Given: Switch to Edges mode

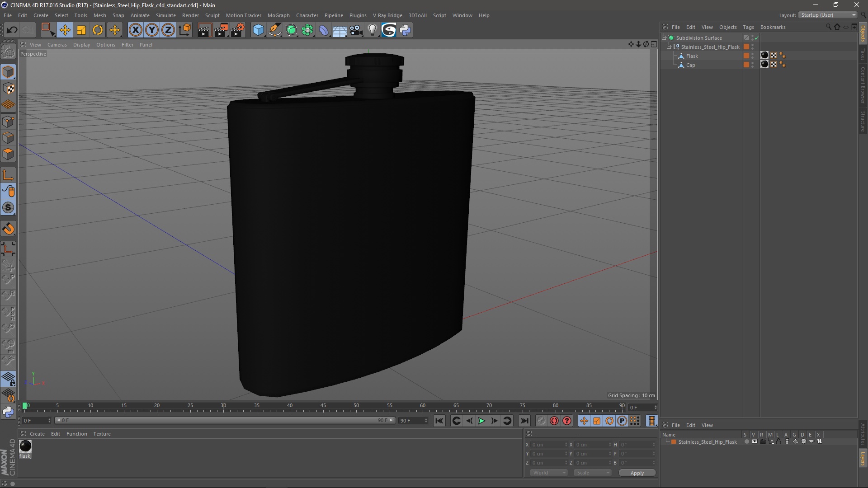Looking at the screenshot, I should (x=8, y=138).
